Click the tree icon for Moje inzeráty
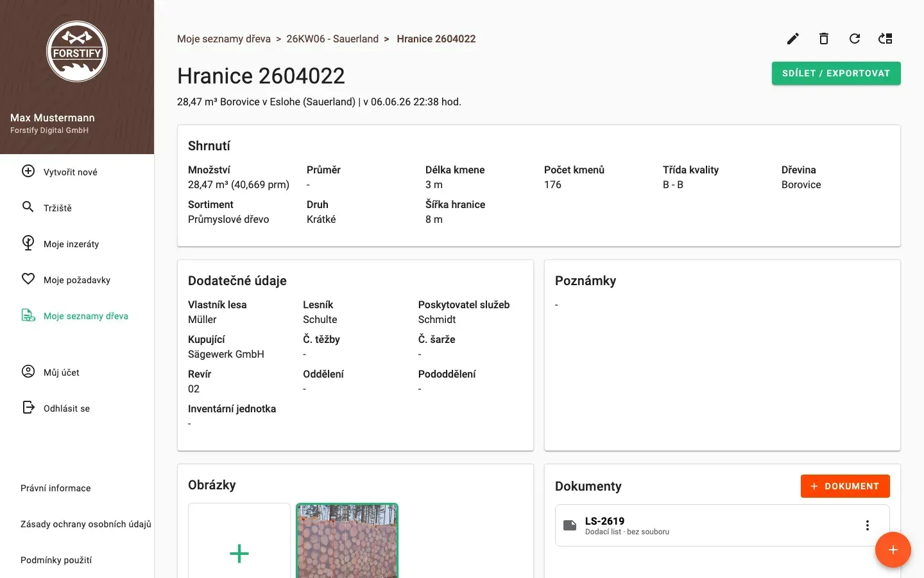Image resolution: width=924 pixels, height=578 pixels. (x=28, y=243)
